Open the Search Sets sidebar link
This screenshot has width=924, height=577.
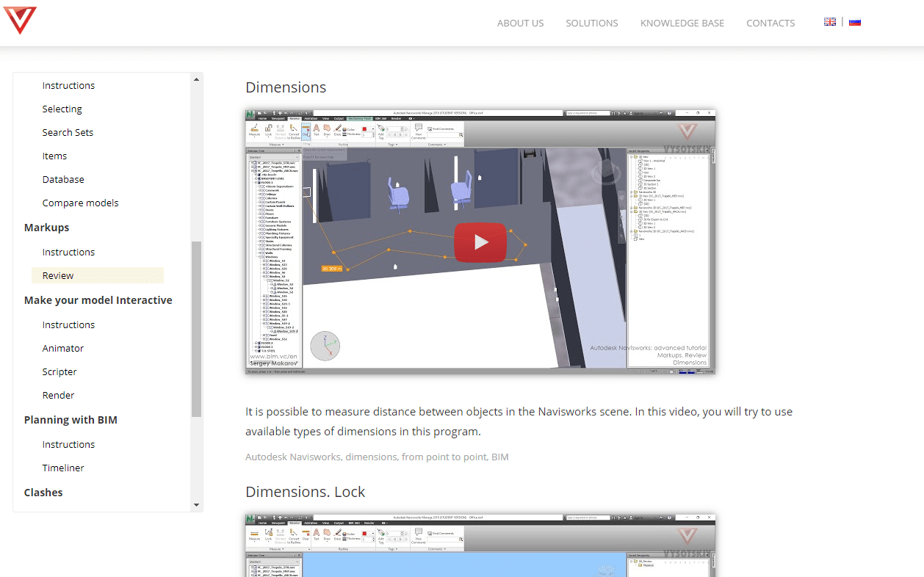pos(68,132)
